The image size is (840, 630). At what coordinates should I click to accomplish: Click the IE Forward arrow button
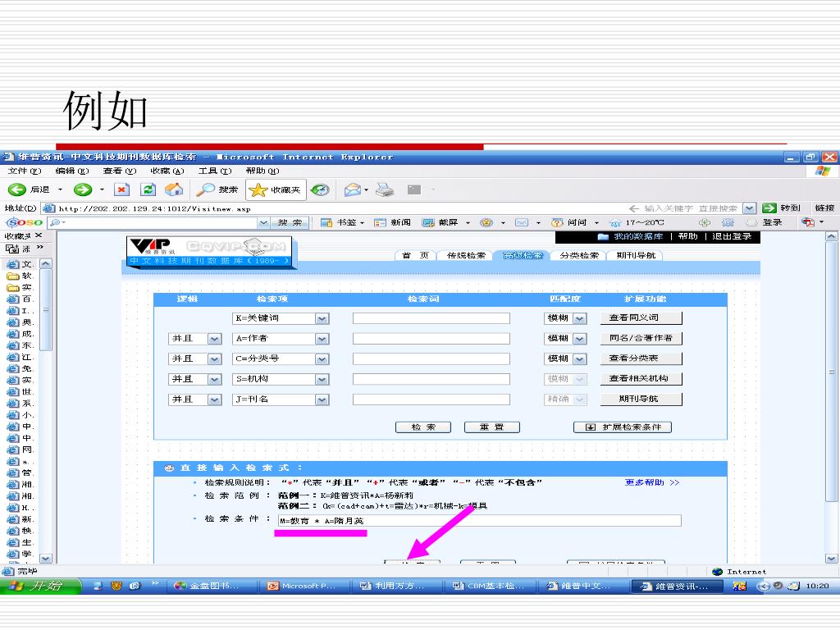tap(83, 189)
